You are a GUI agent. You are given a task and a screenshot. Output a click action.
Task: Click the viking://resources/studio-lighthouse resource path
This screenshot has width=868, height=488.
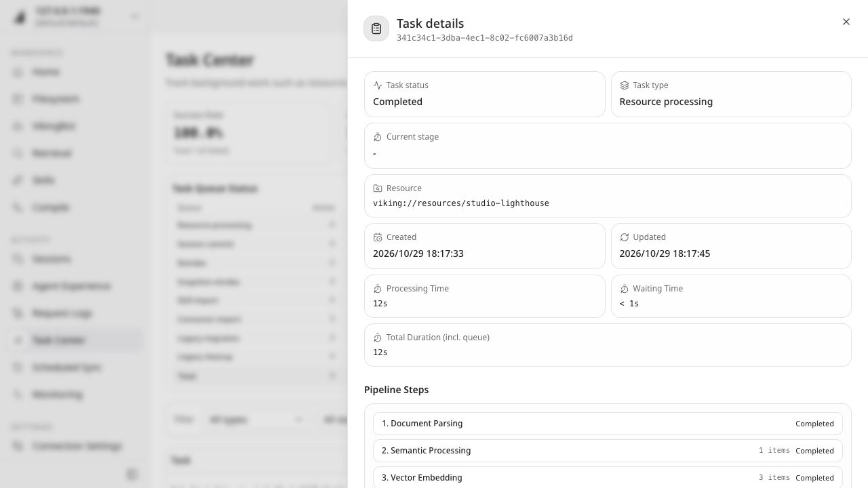click(461, 203)
